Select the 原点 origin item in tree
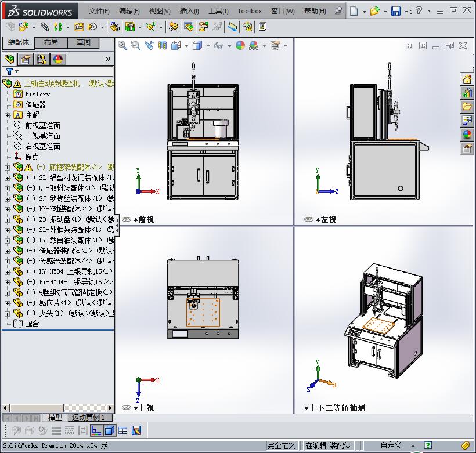The image size is (476, 453). pyautogui.click(x=32, y=157)
